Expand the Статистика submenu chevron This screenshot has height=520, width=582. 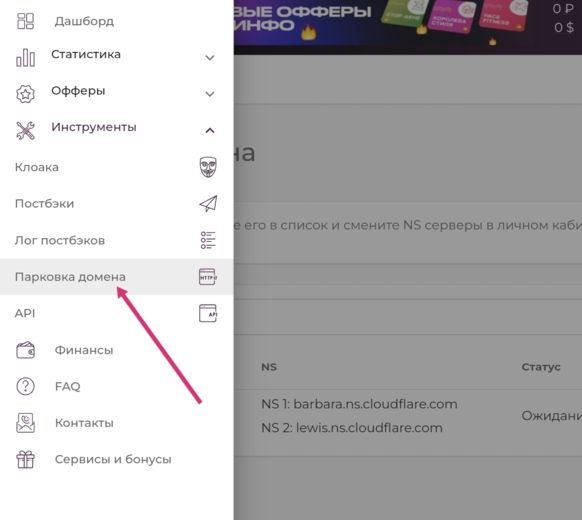point(210,58)
